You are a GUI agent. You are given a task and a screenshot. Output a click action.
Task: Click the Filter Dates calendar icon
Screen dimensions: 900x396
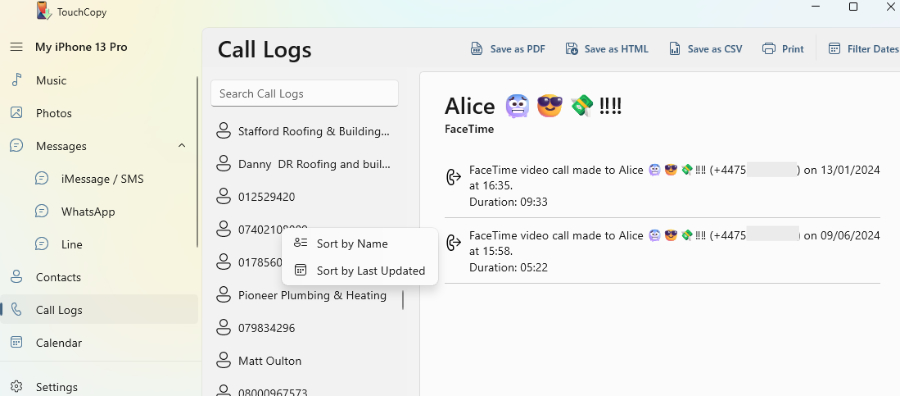click(x=835, y=49)
